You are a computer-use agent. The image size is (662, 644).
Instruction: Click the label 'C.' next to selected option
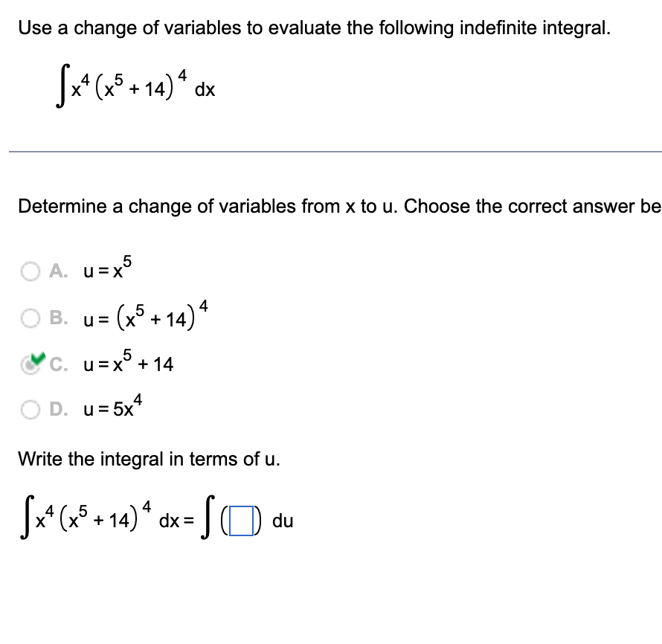click(x=60, y=364)
